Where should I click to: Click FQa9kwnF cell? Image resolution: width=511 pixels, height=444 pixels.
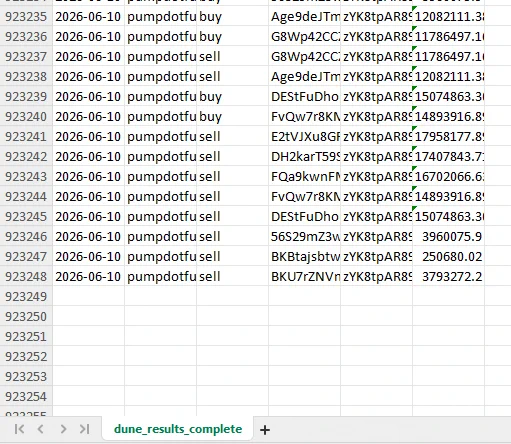tap(304, 176)
